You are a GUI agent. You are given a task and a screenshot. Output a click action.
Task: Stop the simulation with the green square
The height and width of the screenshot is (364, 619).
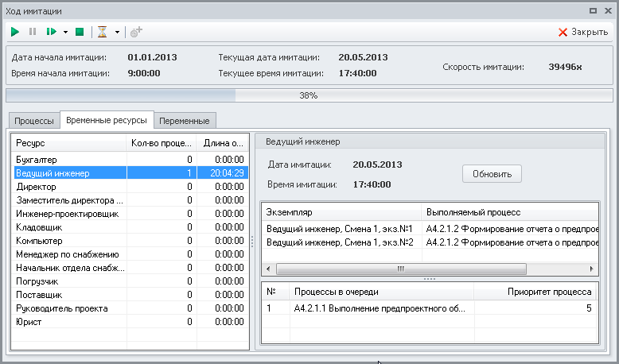(x=80, y=32)
